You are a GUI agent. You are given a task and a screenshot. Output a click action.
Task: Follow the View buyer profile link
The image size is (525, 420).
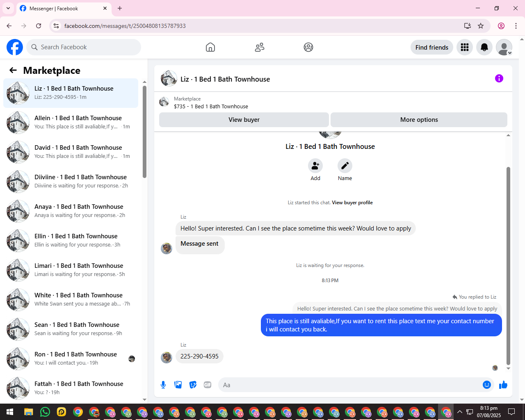352,203
